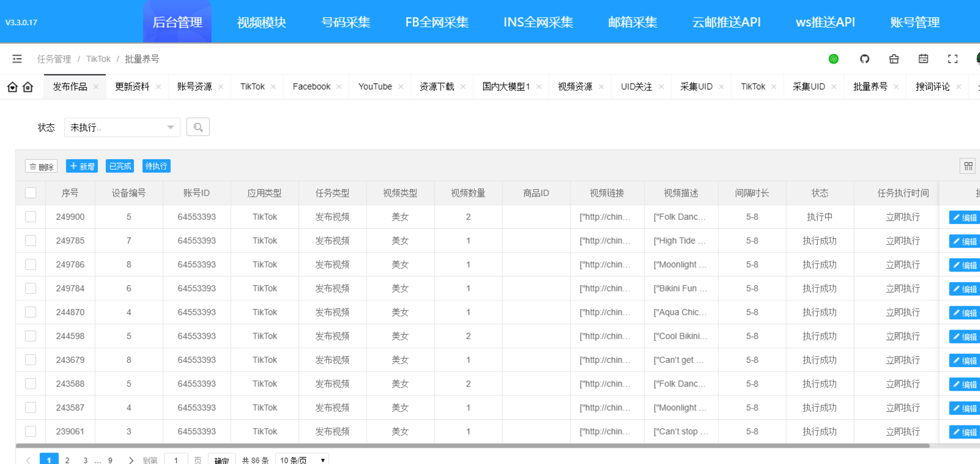The width and height of the screenshot is (980, 464).
Task: Check the row 244870 checkbox
Action: tap(30, 312)
